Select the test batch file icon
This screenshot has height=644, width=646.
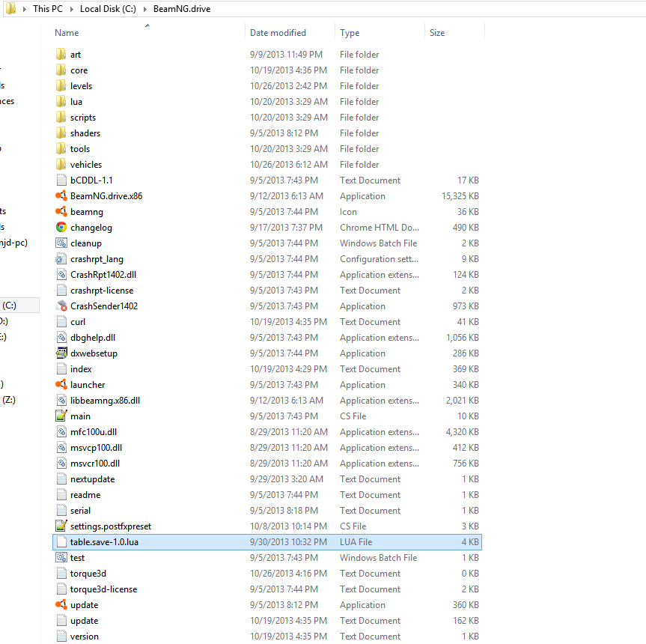click(61, 557)
